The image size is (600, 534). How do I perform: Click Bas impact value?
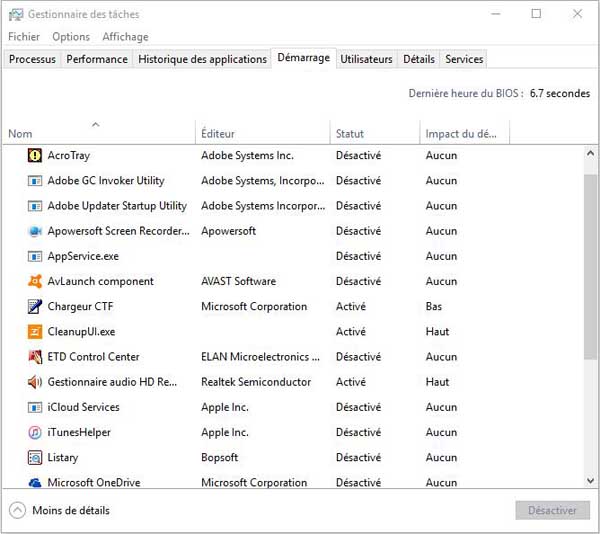point(434,306)
